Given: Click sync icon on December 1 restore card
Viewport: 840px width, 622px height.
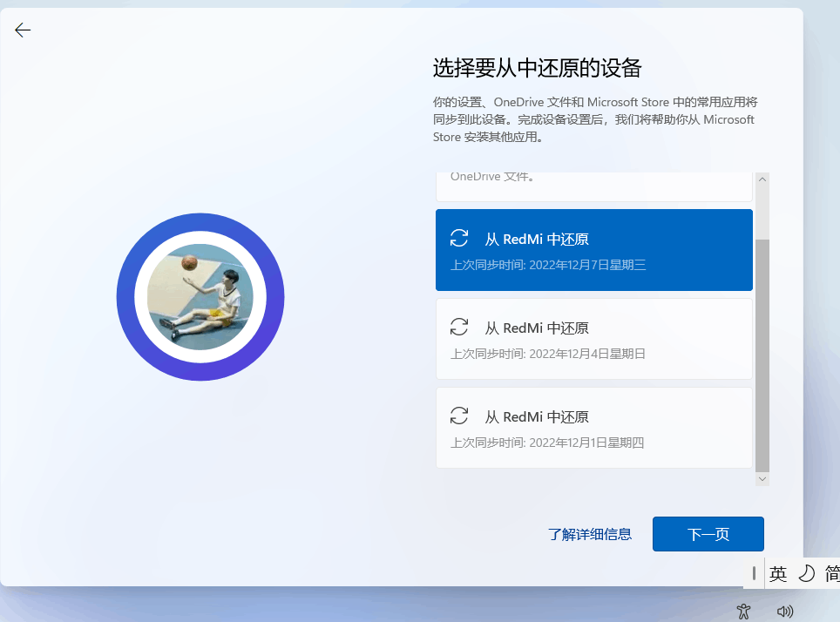Looking at the screenshot, I should click(x=459, y=416).
